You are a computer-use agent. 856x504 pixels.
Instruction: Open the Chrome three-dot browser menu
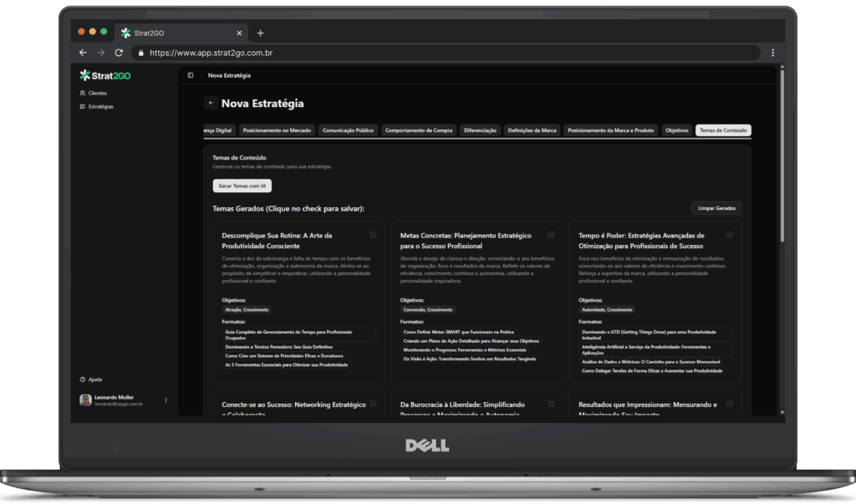[x=772, y=53]
